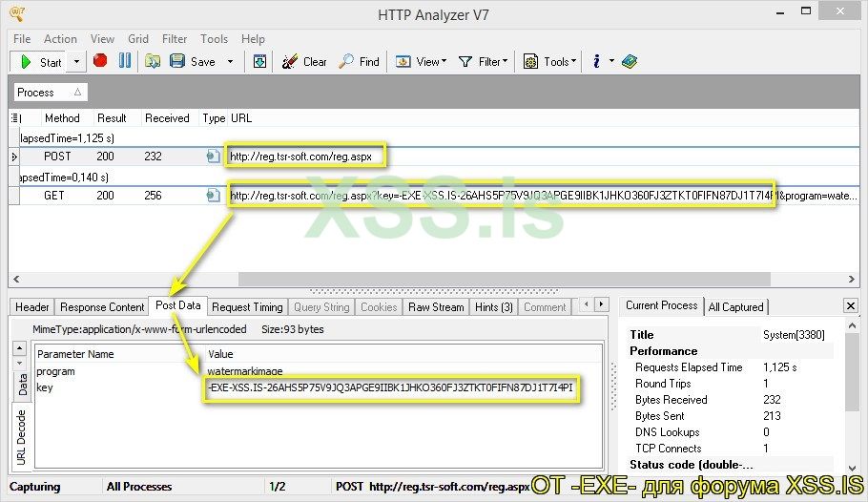
Task: Sort by the Process group header
Action: pyautogui.click(x=51, y=92)
